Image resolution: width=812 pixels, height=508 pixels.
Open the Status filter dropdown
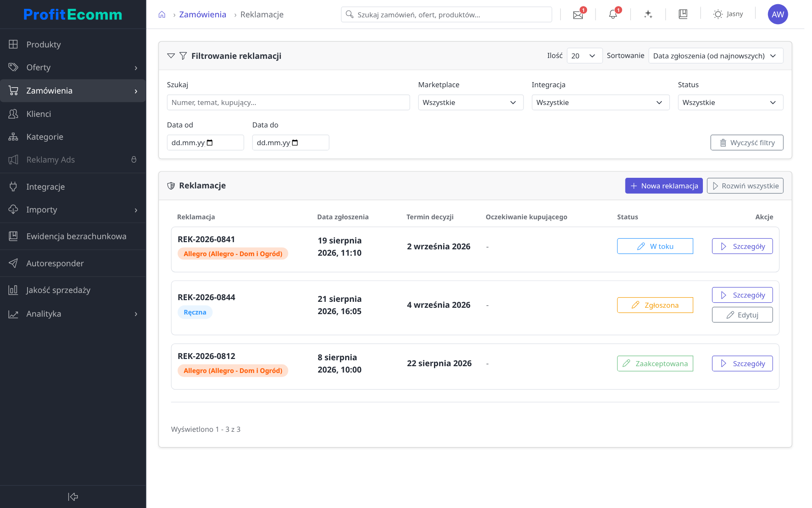pos(730,102)
